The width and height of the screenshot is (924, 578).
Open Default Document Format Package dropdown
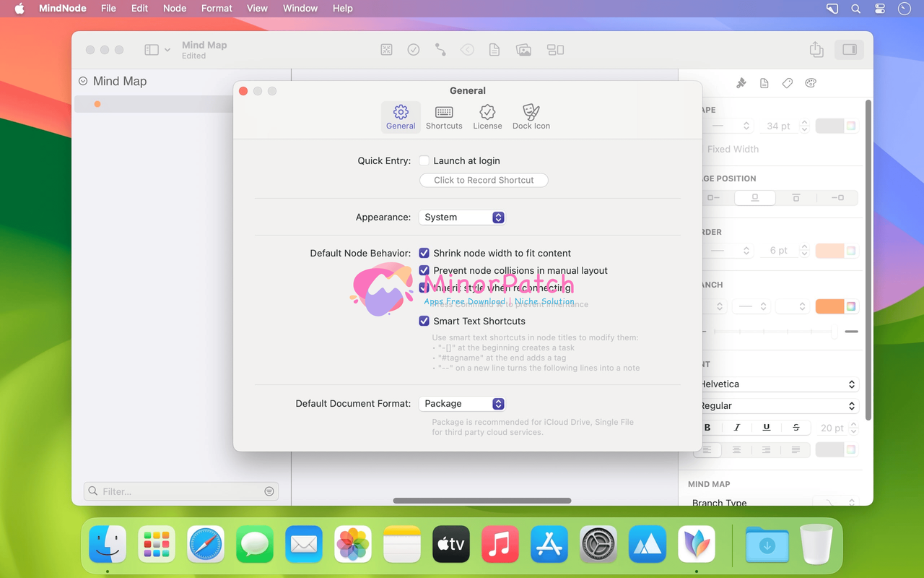(462, 404)
